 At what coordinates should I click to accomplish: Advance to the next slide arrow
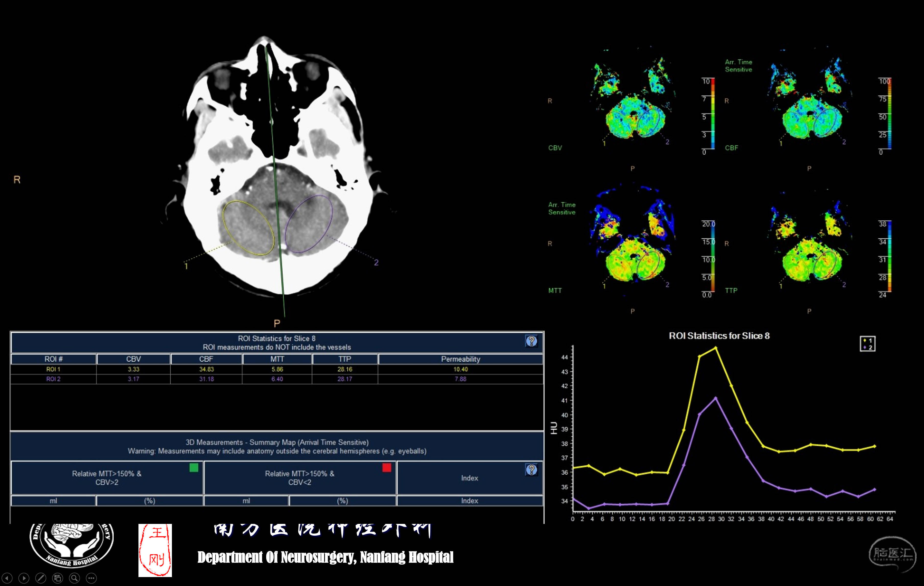pos(24,578)
